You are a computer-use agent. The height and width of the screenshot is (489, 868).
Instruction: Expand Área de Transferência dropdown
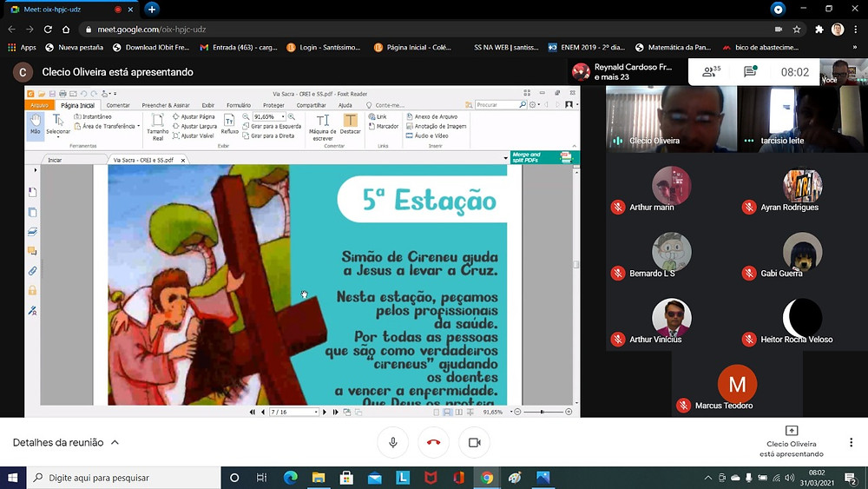(138, 126)
